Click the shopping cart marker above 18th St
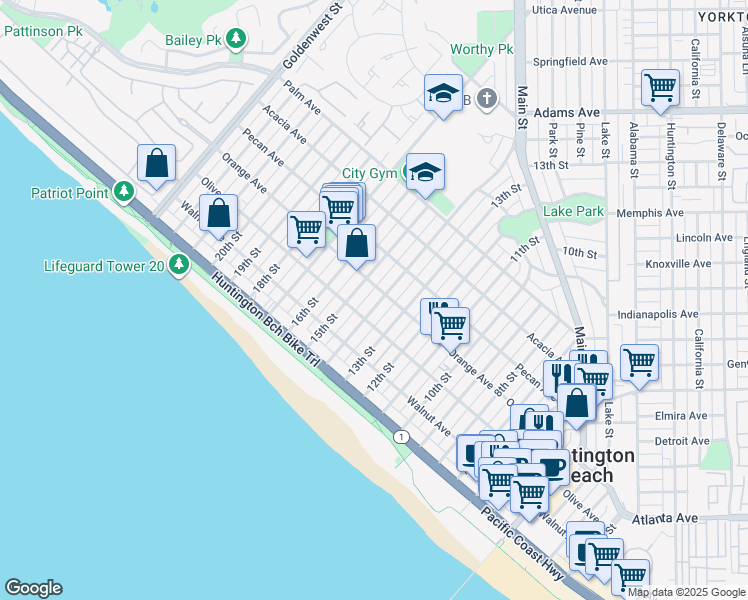 click(x=306, y=231)
